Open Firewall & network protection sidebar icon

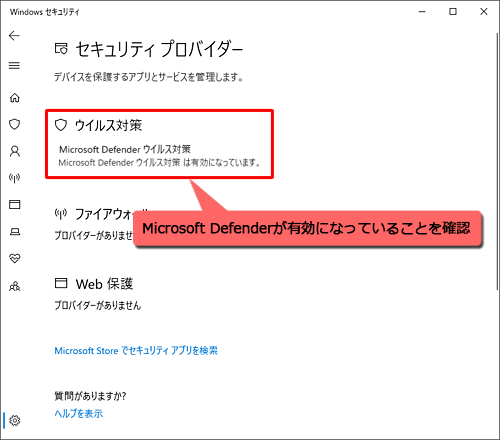[14, 178]
